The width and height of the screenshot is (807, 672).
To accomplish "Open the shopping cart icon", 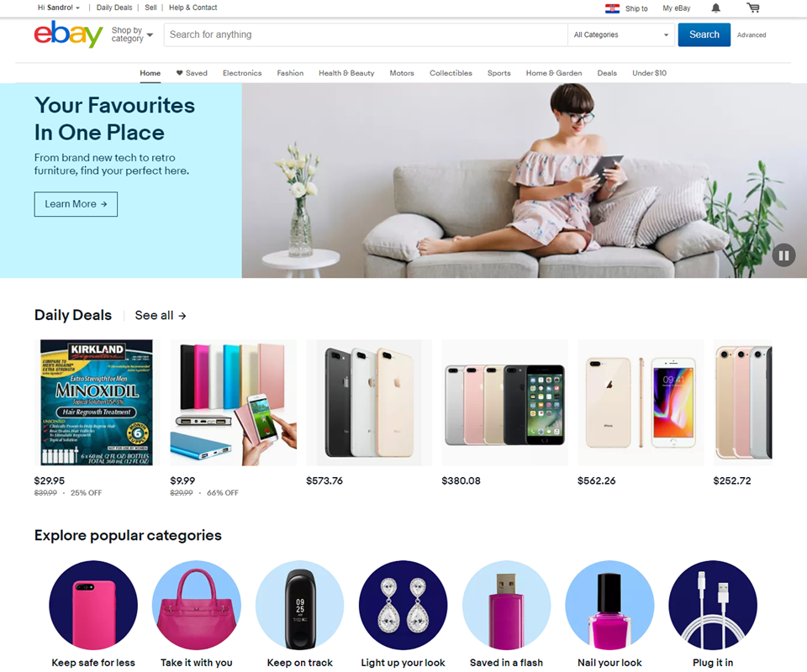I will click(753, 8).
